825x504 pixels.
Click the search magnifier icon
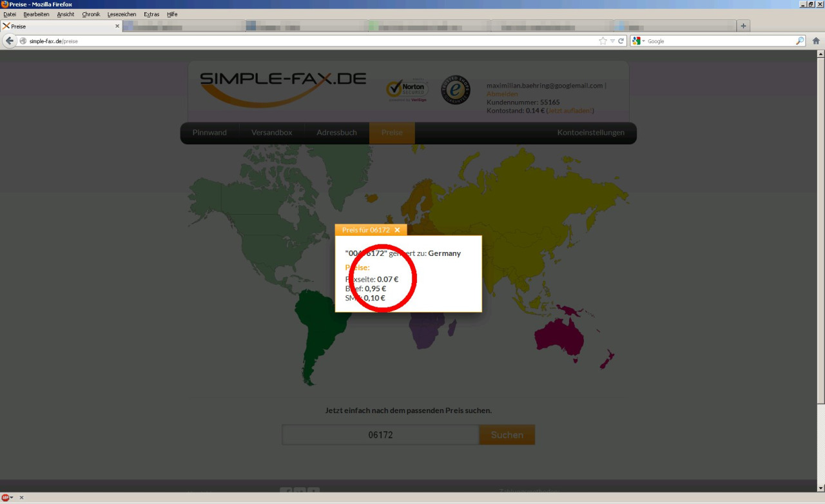(800, 41)
